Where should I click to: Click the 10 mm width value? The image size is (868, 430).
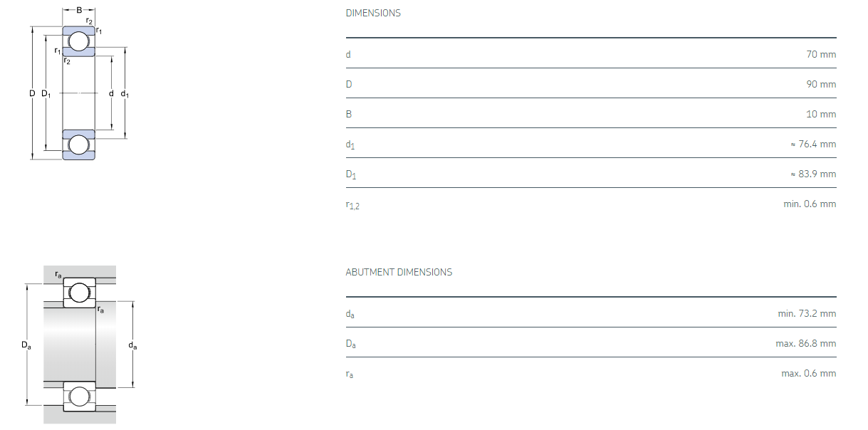(x=821, y=114)
